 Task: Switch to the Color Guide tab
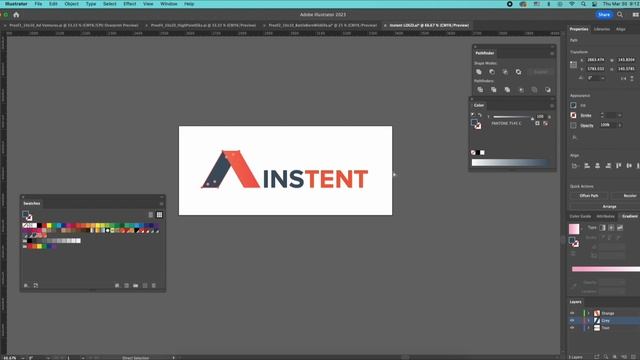pos(580,216)
